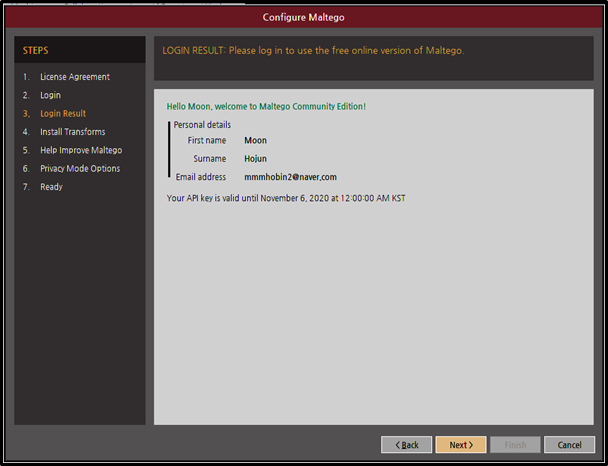The height and width of the screenshot is (466, 608).
Task: Click the Email address label
Action: (x=200, y=177)
